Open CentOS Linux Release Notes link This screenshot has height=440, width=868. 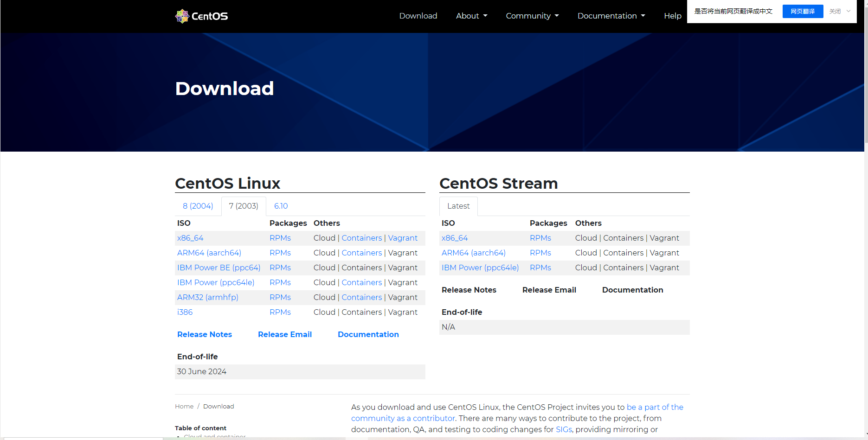(x=205, y=334)
